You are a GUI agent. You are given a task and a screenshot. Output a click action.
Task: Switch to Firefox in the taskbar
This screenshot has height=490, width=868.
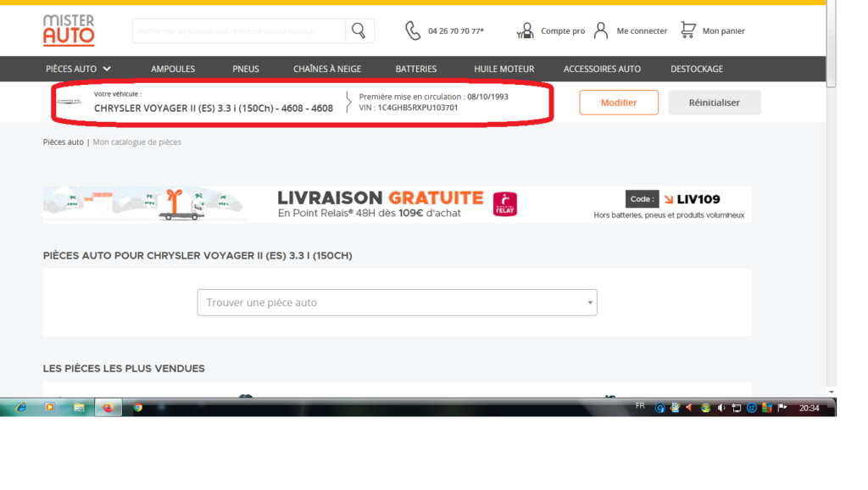[x=108, y=408]
